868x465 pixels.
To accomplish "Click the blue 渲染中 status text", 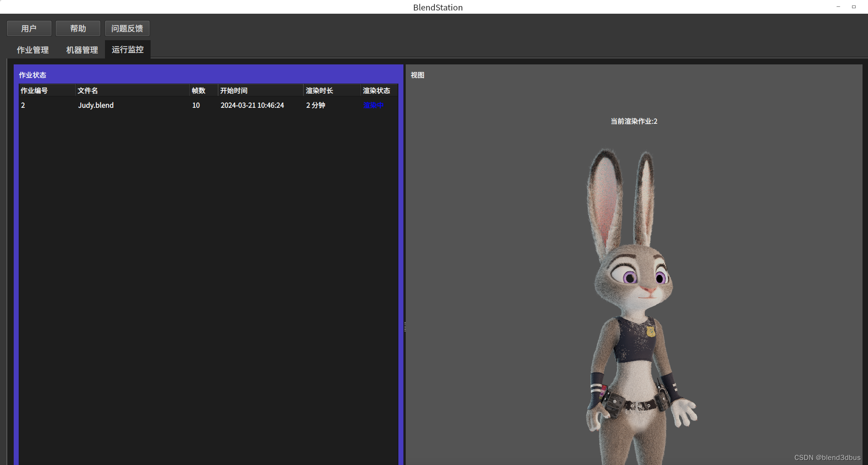I will (373, 105).
